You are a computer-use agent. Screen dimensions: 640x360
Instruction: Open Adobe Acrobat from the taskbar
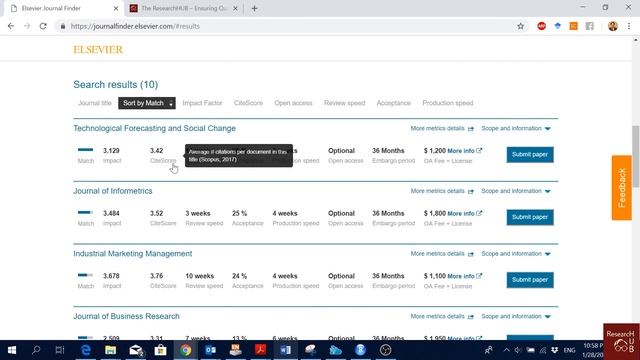point(260,350)
